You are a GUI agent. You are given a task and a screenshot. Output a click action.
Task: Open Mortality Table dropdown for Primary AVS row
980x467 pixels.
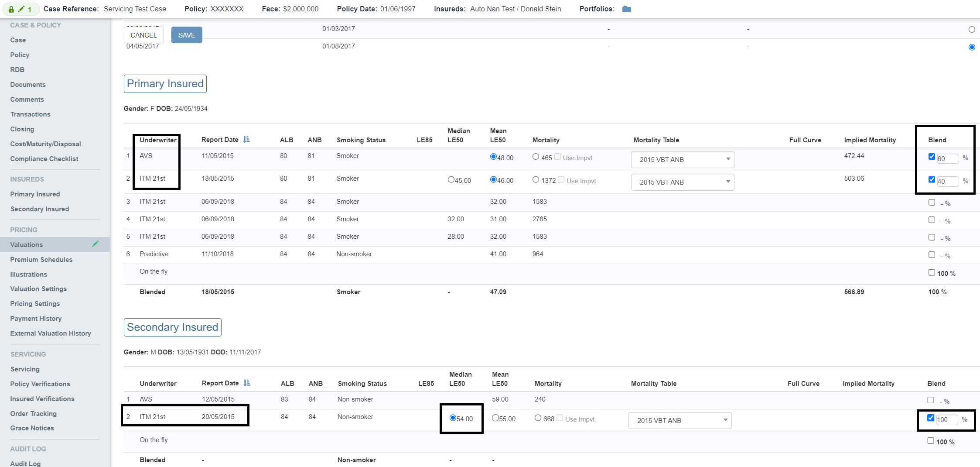682,159
